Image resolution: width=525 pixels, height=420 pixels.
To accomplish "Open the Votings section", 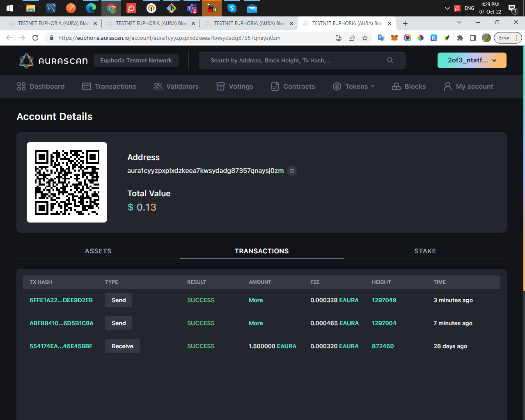I will tap(220, 86).
